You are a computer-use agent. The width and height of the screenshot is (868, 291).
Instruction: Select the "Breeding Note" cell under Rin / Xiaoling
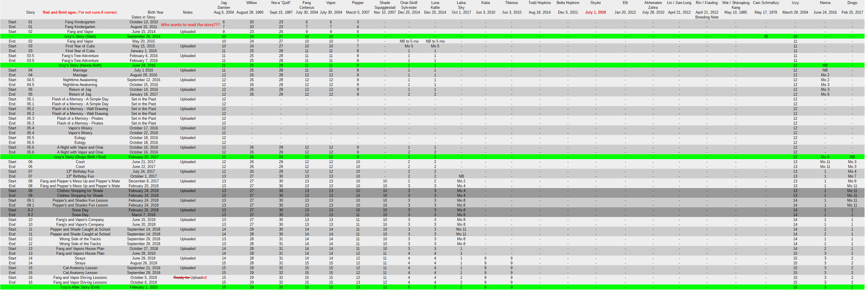tap(707, 17)
